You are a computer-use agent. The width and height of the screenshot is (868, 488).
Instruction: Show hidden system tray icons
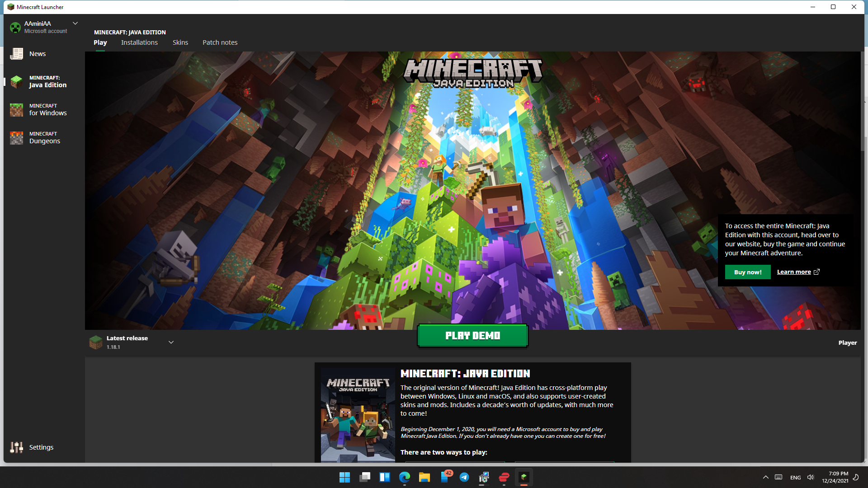(x=765, y=477)
